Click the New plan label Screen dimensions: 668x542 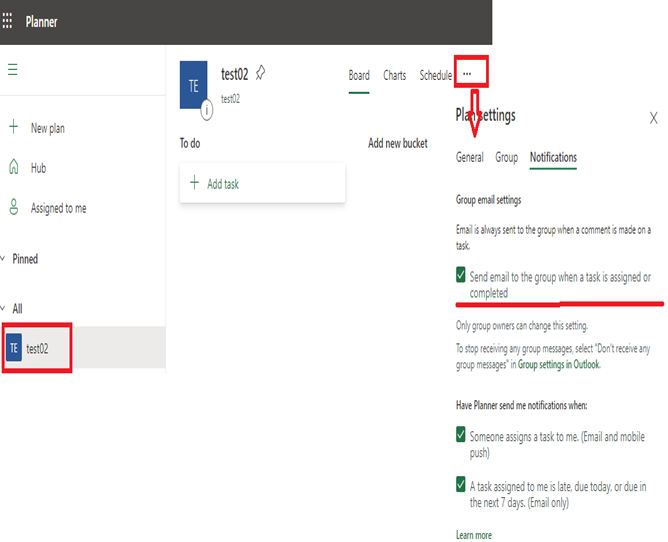48,128
